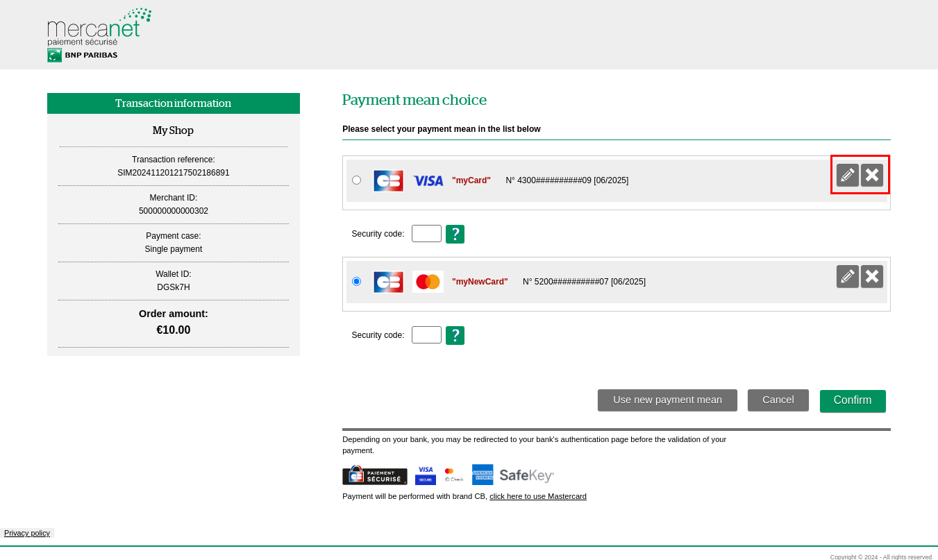Select the myNewCard radio button
Viewport: 938px width, 560px height.
[x=356, y=282]
